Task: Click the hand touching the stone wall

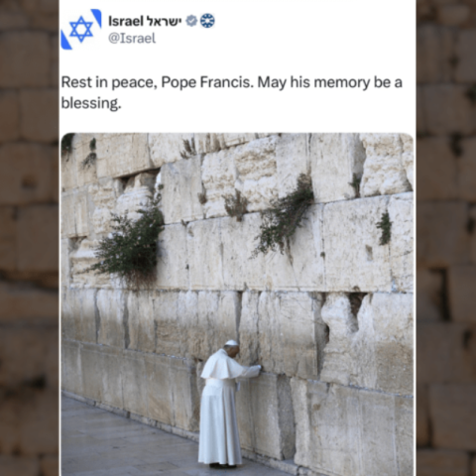Action: coord(259,367)
